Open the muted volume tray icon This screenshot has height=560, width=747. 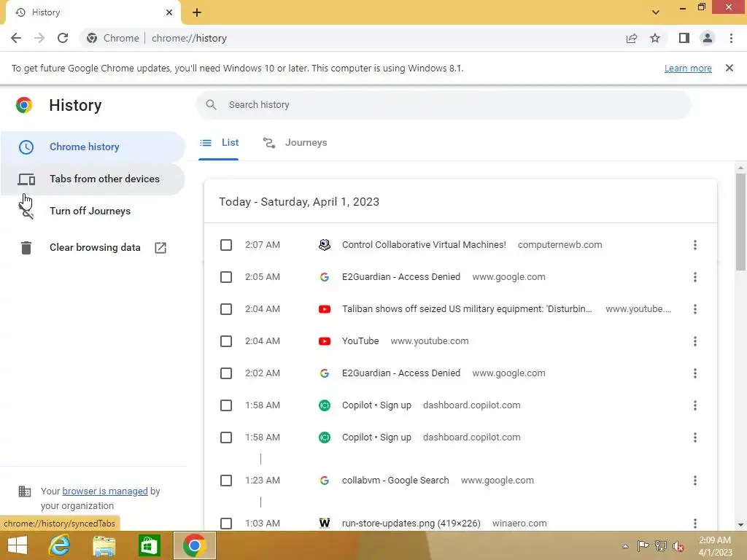tap(678, 546)
